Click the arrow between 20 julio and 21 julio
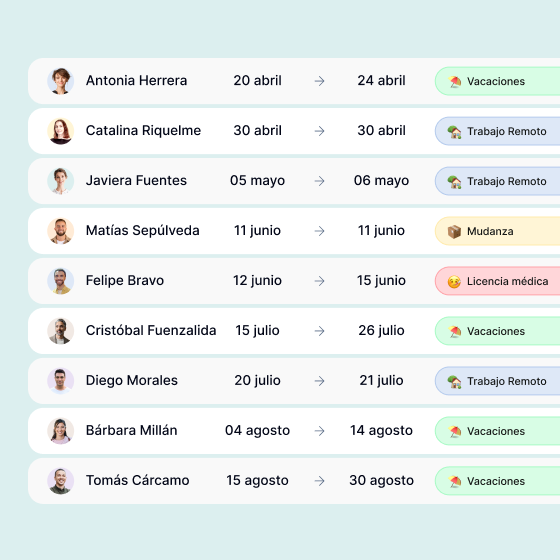 (319, 381)
